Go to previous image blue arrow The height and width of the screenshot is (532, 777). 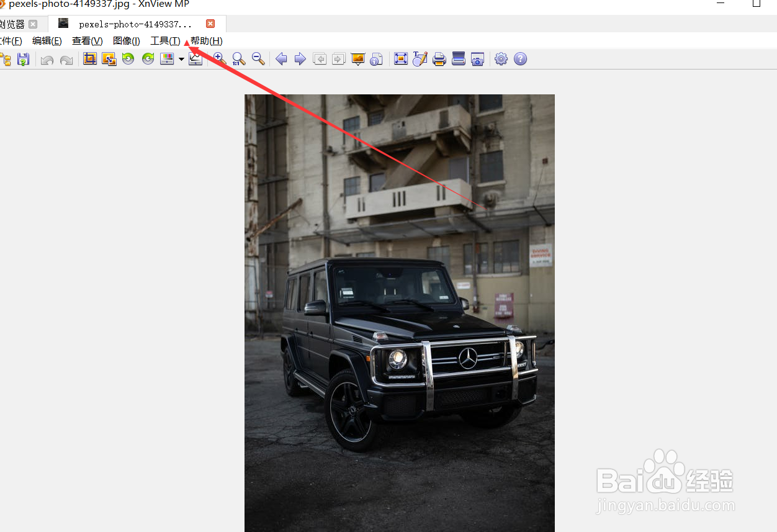click(281, 59)
